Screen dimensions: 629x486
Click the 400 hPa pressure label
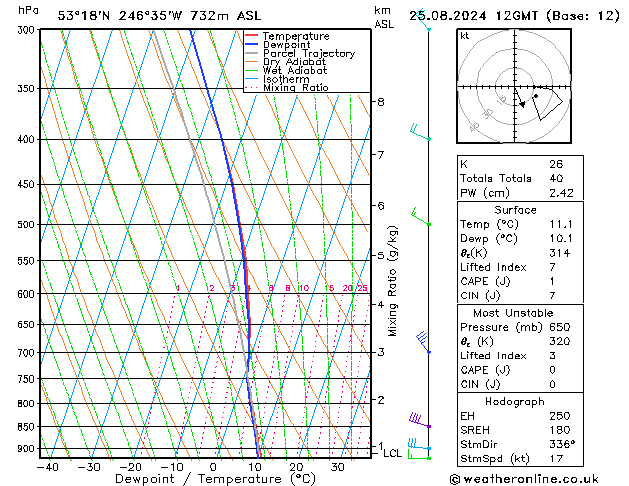(x=28, y=140)
